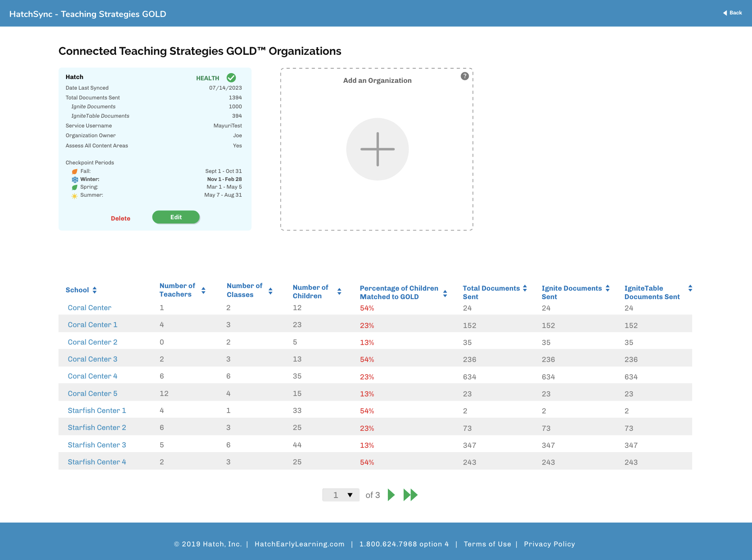Click the Add an Organization label

coord(377,81)
